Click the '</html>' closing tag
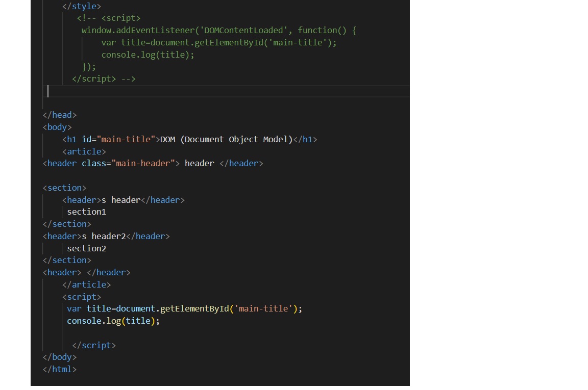The width and height of the screenshot is (588, 390). (60, 370)
